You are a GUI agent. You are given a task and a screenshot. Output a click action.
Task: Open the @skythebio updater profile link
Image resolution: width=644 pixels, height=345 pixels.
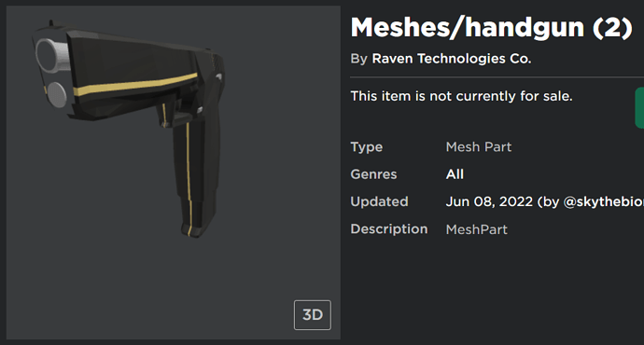603,201
